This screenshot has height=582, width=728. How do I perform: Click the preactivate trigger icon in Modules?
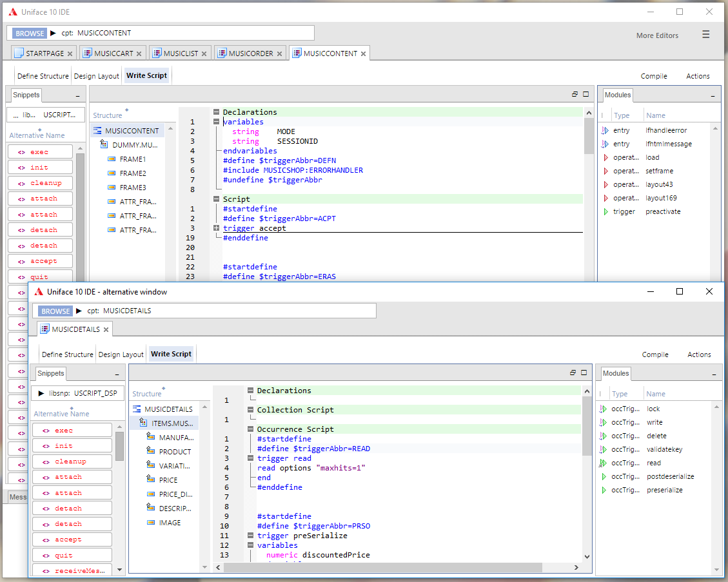tap(605, 211)
